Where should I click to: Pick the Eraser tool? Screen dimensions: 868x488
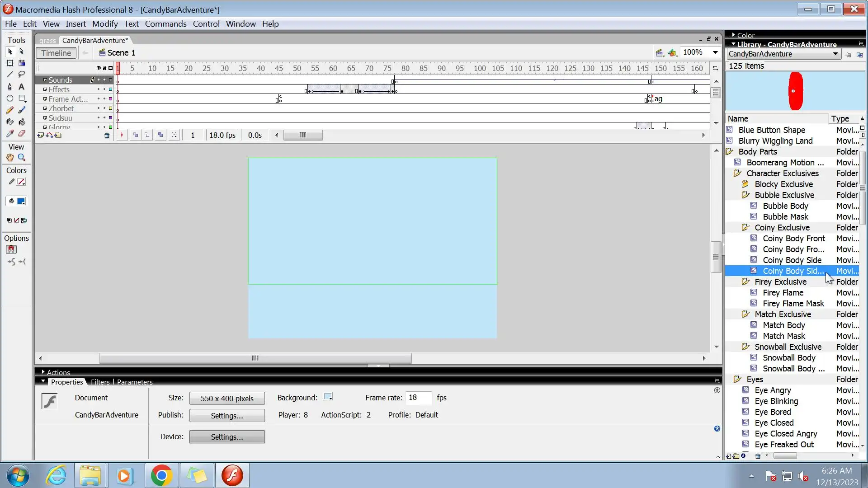pos(22,134)
